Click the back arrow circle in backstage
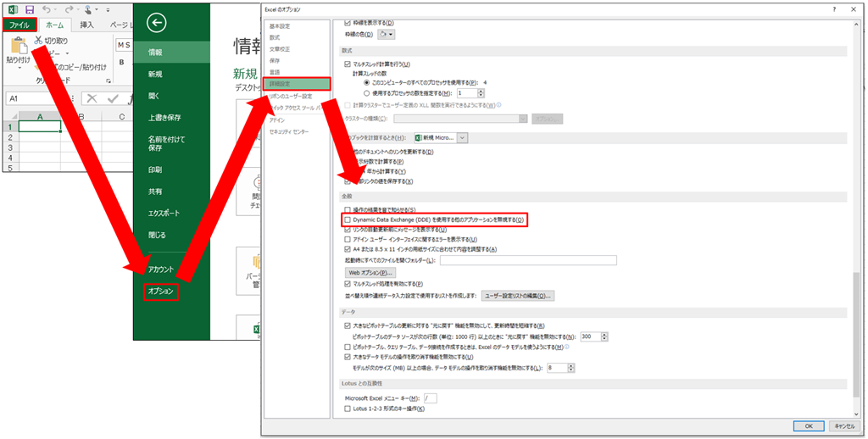The image size is (868, 439). (x=157, y=23)
